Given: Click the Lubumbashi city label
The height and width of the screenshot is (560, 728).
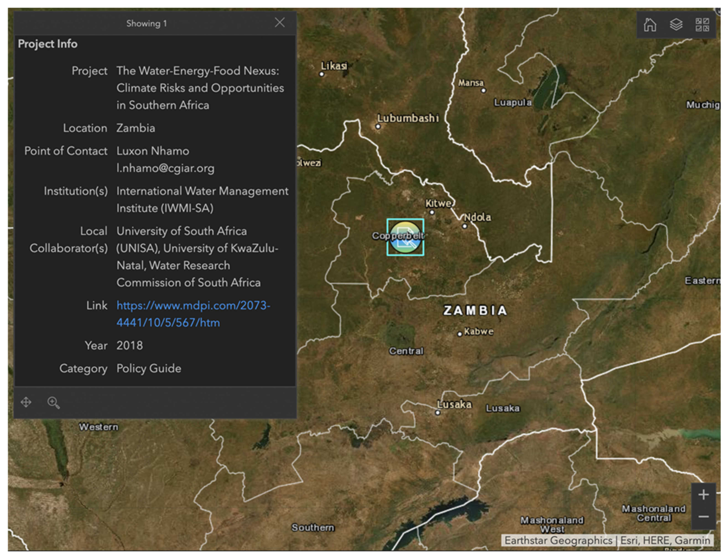Looking at the screenshot, I should [408, 118].
